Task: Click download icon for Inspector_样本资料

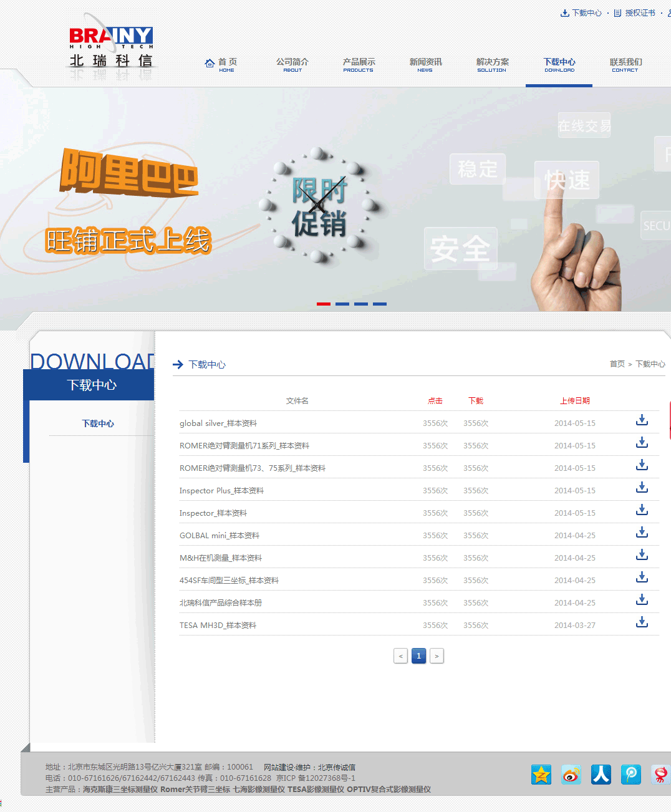Action: (642, 510)
